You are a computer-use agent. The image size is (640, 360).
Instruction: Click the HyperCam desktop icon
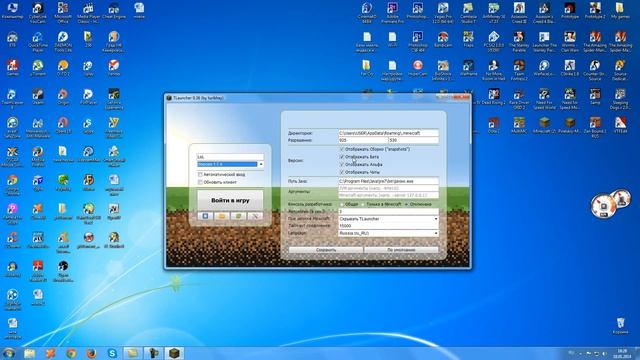point(418,68)
